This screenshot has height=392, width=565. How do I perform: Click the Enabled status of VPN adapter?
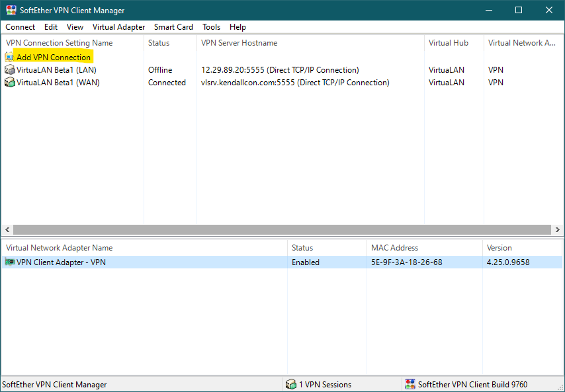[x=306, y=262]
